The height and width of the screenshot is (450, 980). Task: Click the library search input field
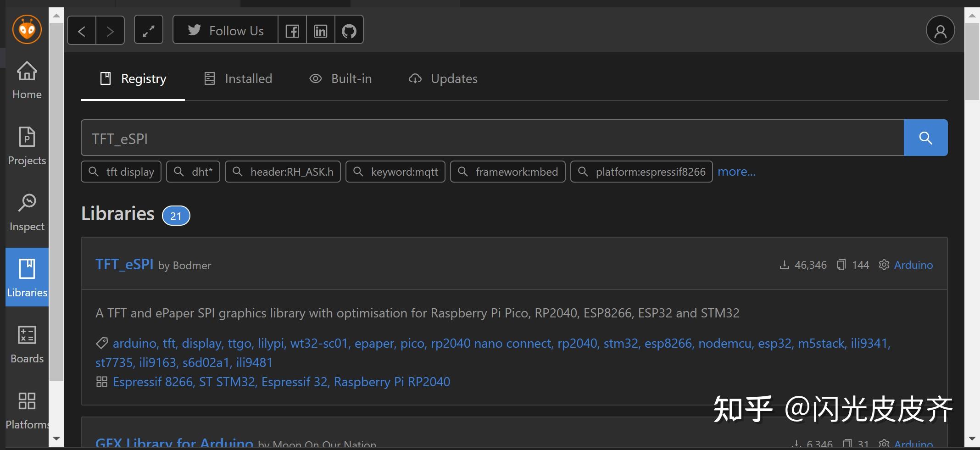click(x=492, y=138)
